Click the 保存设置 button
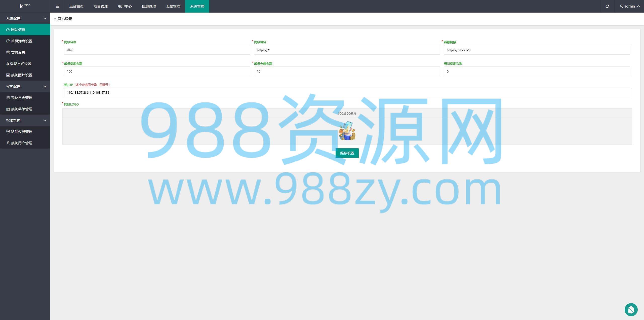Viewport: 644px width, 320px height. tap(347, 153)
